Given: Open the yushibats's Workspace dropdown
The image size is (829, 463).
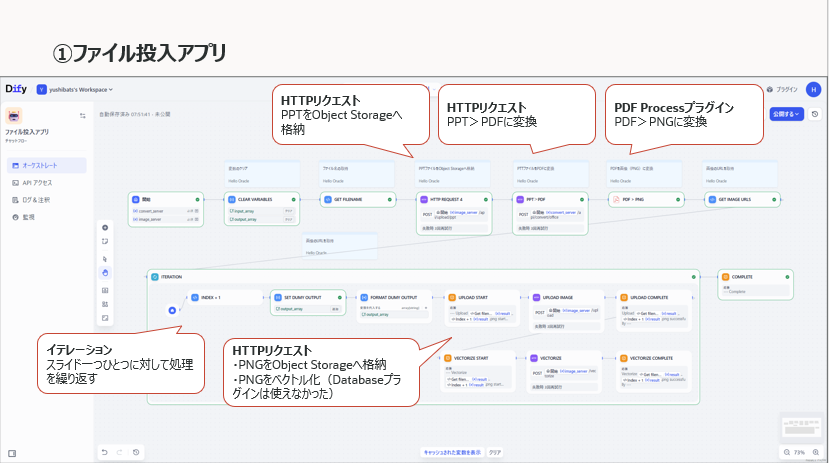Looking at the screenshot, I should [x=75, y=90].
